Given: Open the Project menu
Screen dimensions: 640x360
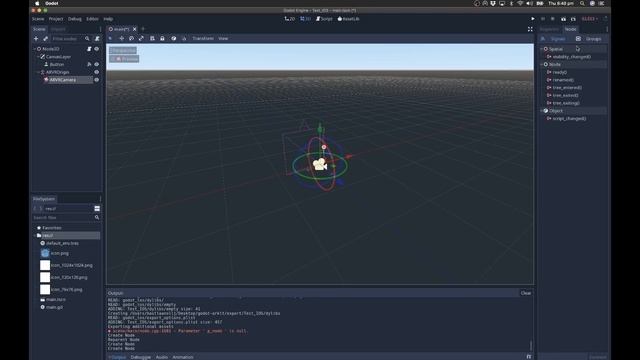Looking at the screenshot, I should (56, 19).
